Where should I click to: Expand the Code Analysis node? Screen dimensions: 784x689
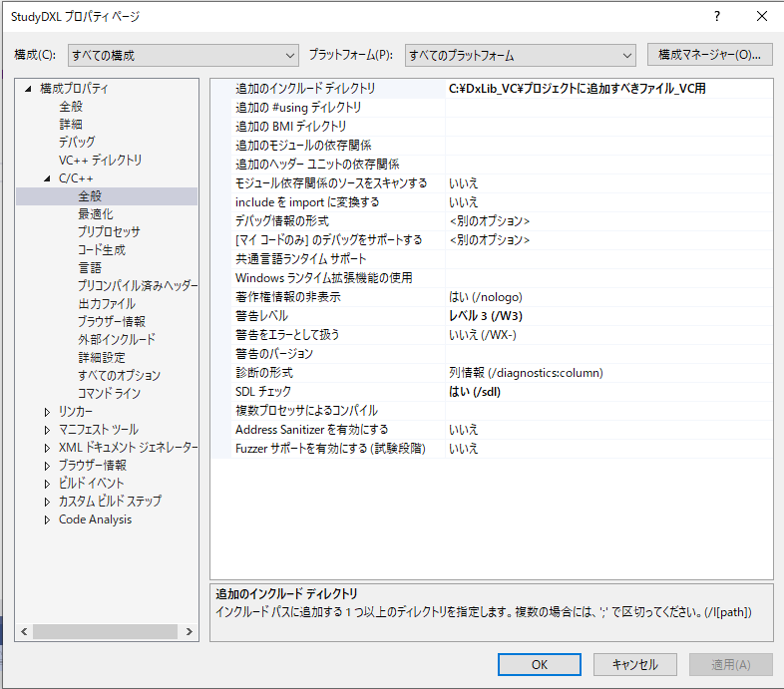[47, 519]
